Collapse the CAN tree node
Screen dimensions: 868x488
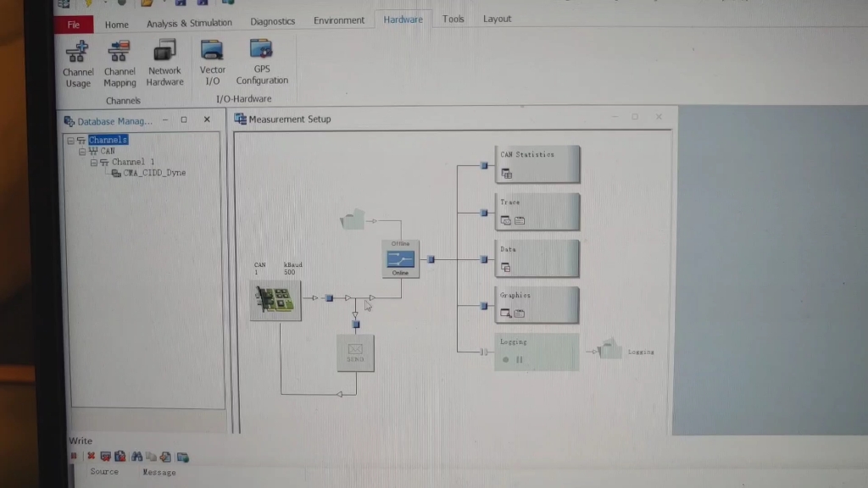[x=82, y=151]
